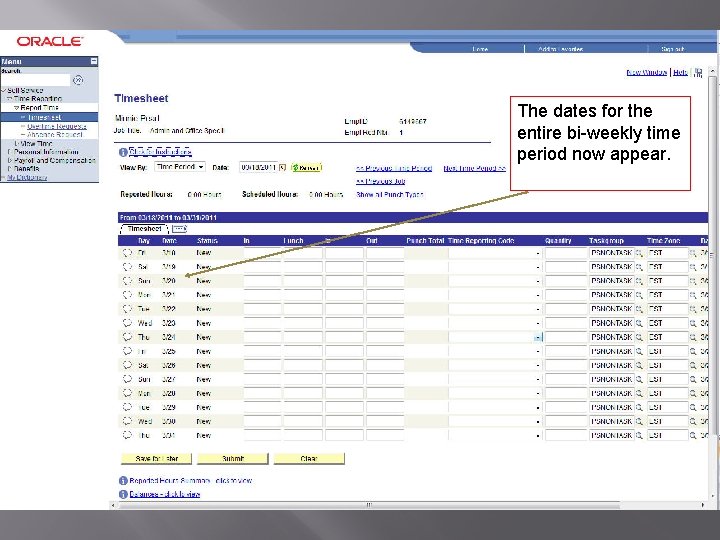Open Taskgroup lookup magnifier for Sun 3/20 row
The width and height of the screenshot is (720, 540).
pos(639,281)
